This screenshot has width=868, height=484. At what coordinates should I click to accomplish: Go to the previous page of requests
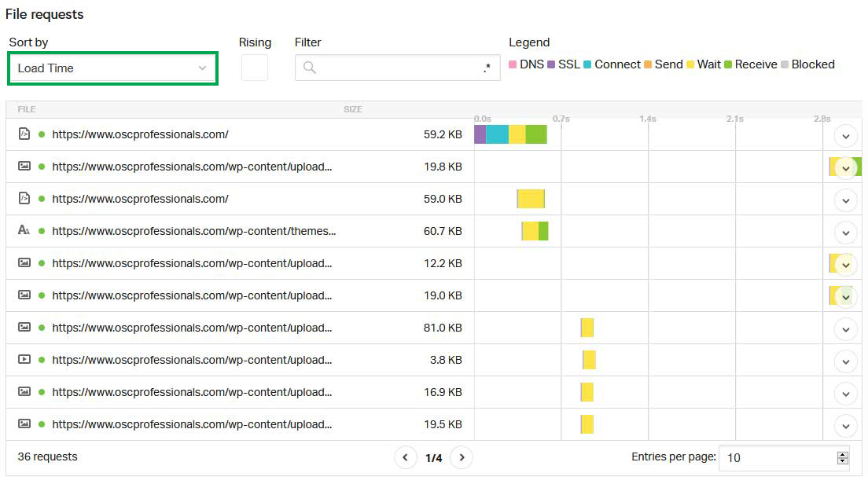tap(406, 457)
